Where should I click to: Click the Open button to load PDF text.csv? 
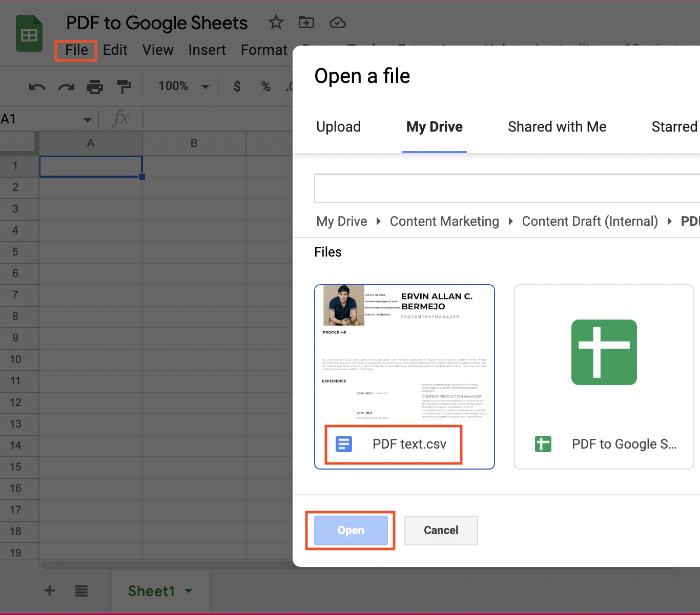[350, 530]
